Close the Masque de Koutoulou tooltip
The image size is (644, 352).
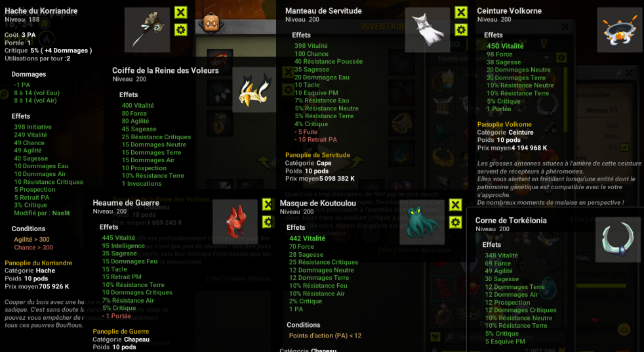pyautogui.click(x=455, y=205)
